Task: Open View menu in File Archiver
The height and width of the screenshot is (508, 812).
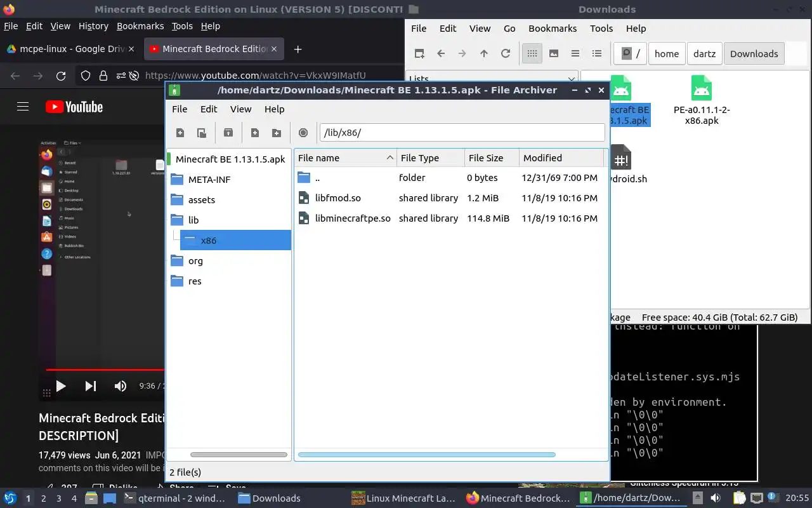Action: 240,109
